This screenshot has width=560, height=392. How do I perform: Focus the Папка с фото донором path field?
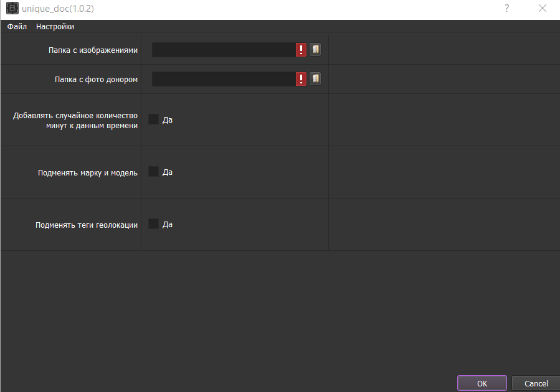click(224, 79)
